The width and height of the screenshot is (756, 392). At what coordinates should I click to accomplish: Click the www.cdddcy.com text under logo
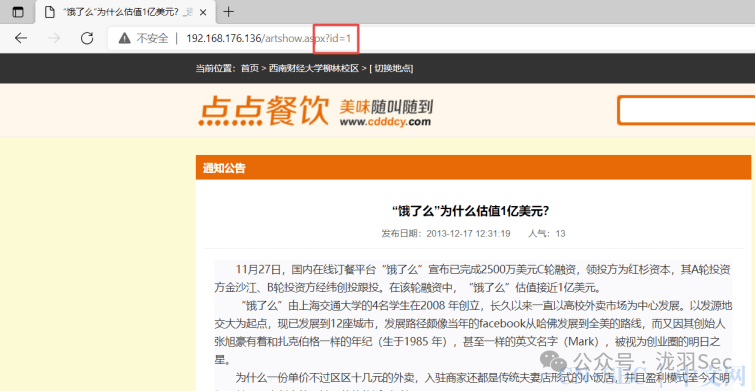[x=385, y=122]
